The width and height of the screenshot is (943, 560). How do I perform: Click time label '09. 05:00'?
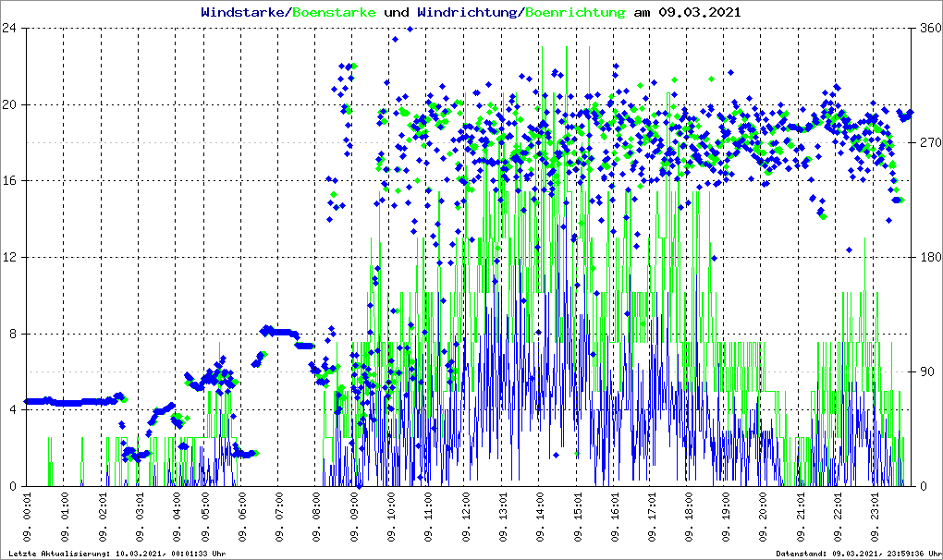pyautogui.click(x=205, y=517)
